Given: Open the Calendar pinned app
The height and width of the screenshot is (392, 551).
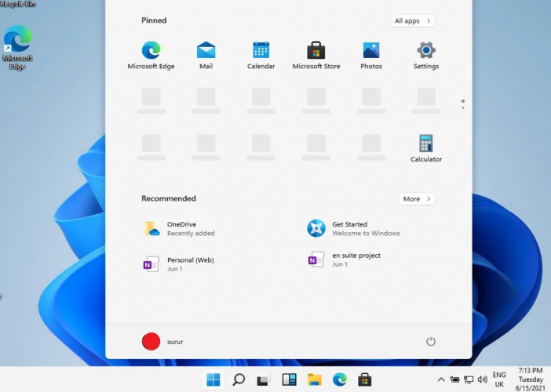Looking at the screenshot, I should [x=261, y=56].
